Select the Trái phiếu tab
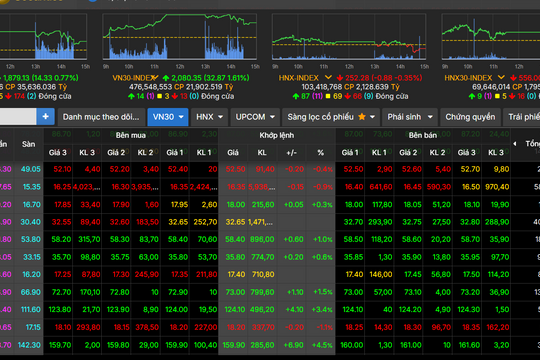Image resolution: width=540 pixels, height=360 pixels. pos(522,117)
